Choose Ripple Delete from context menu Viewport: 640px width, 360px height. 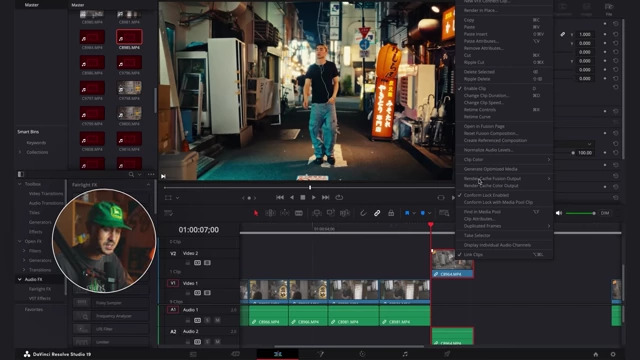(477, 79)
